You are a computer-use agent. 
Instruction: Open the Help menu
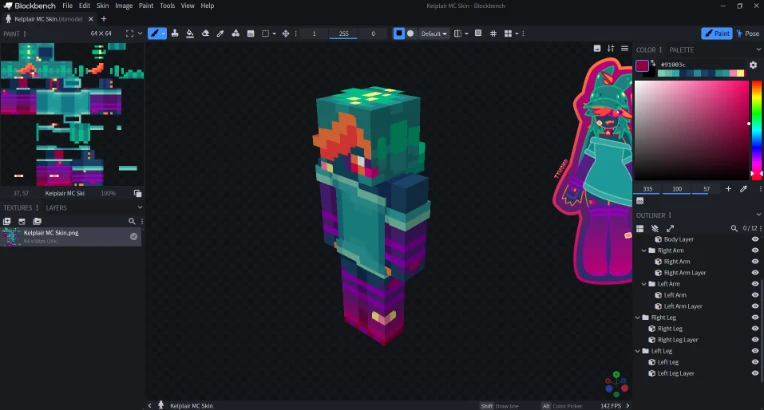(x=207, y=6)
